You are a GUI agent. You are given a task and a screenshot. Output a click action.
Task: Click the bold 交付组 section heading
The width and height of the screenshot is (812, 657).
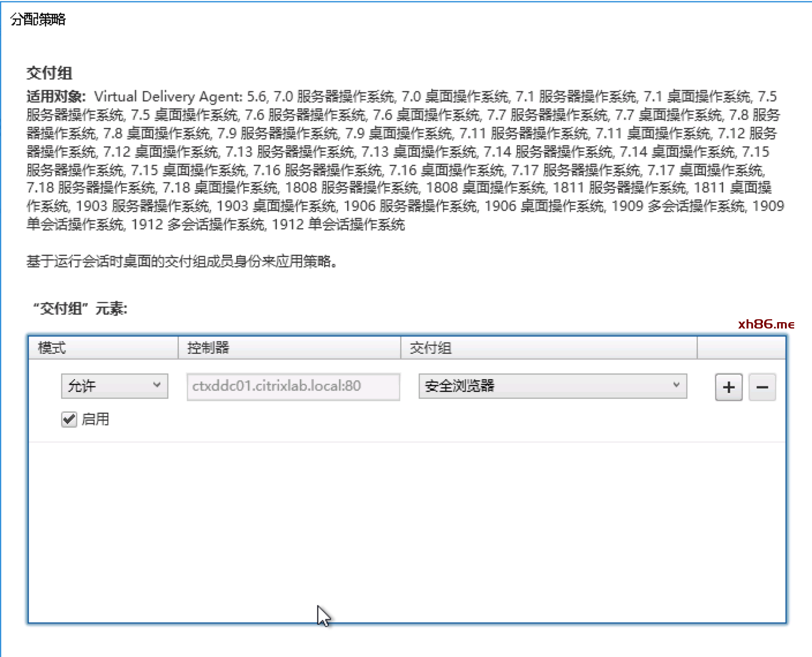click(x=50, y=73)
